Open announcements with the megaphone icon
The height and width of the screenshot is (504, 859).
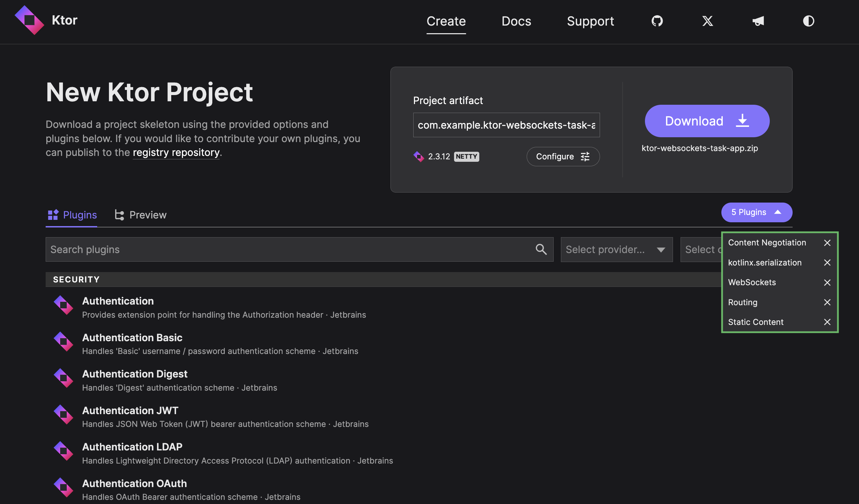[758, 21]
